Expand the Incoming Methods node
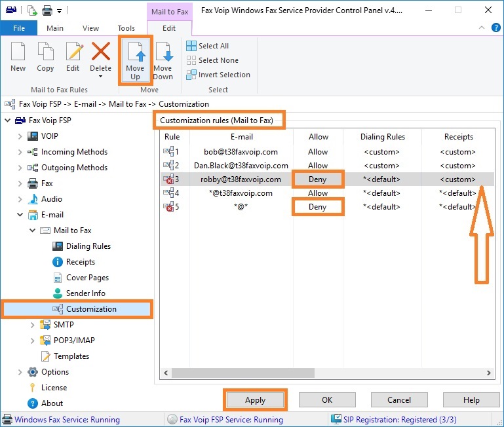Image resolution: width=504 pixels, height=427 pixels. [20, 152]
